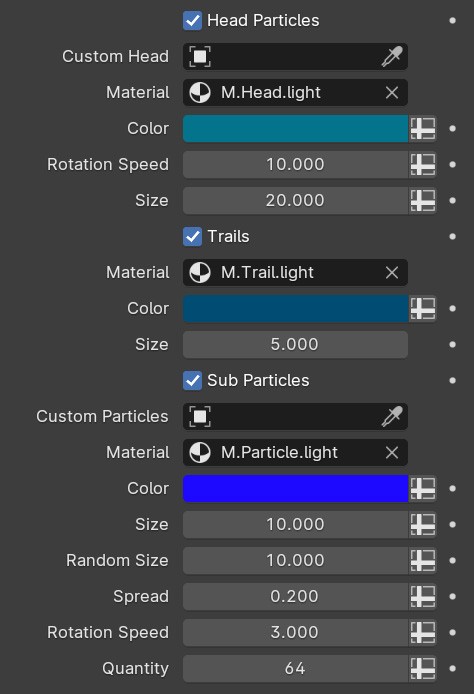Click the Custom Particles eyedropper icon
Image resolution: width=474 pixels, height=694 pixels.
tap(392, 416)
